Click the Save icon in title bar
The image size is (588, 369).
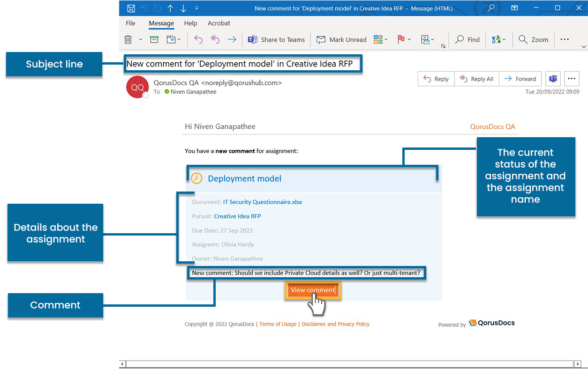point(131,8)
